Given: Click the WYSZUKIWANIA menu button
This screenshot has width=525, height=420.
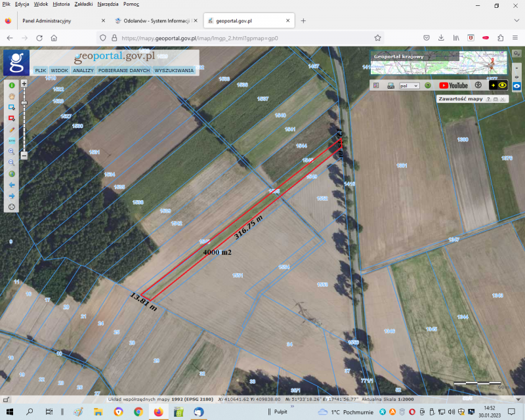Looking at the screenshot, I should tap(173, 70).
